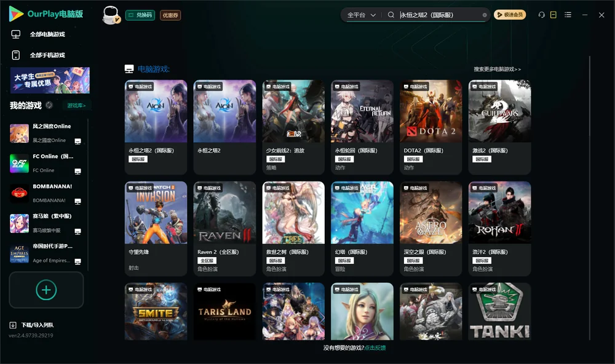Click the plus add game button

46,290
